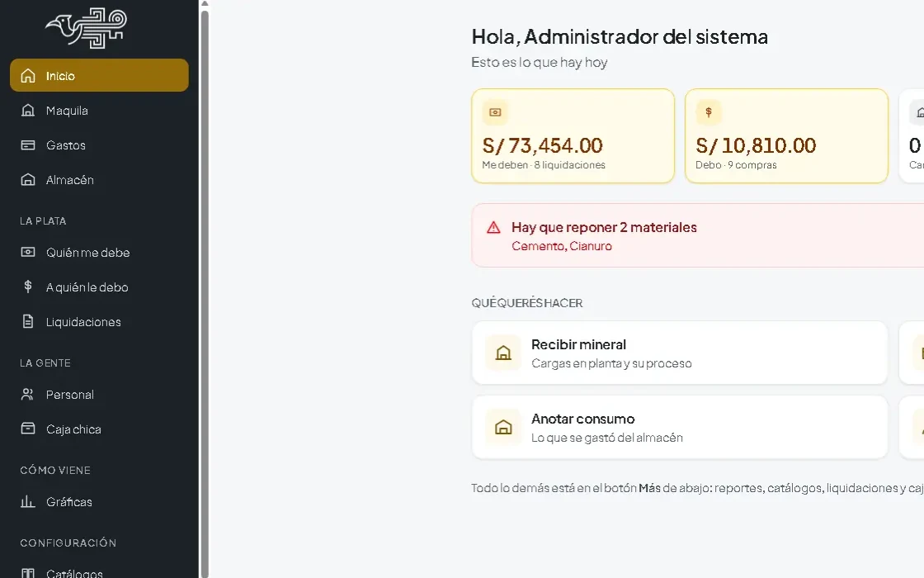This screenshot has width=924, height=578.
Task: Open the Debo S/ 10,810.00 card
Action: point(786,135)
